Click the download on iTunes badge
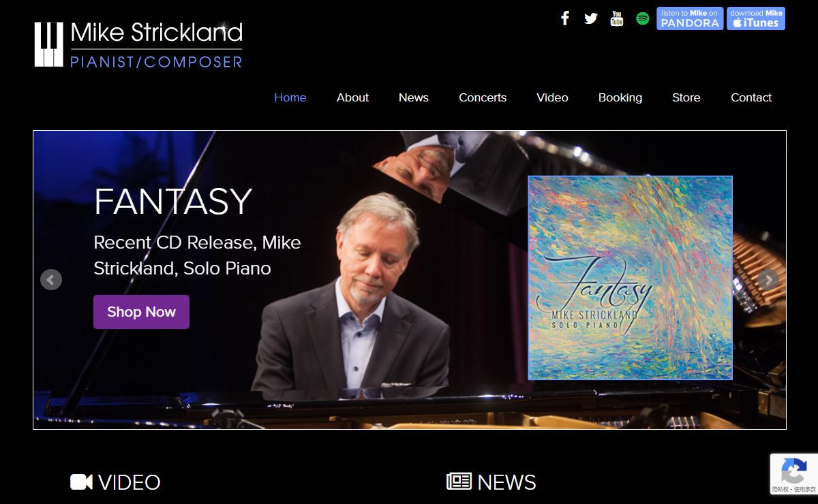 756,18
